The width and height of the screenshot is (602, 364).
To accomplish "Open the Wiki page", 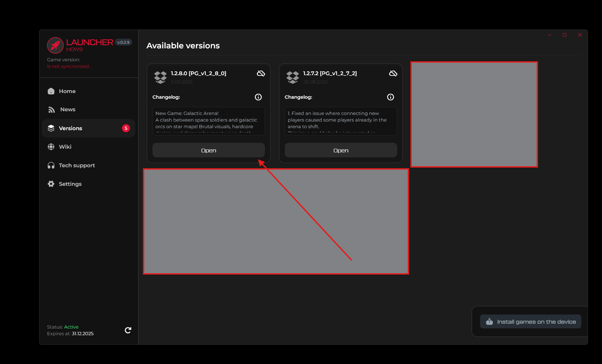I will coord(65,147).
